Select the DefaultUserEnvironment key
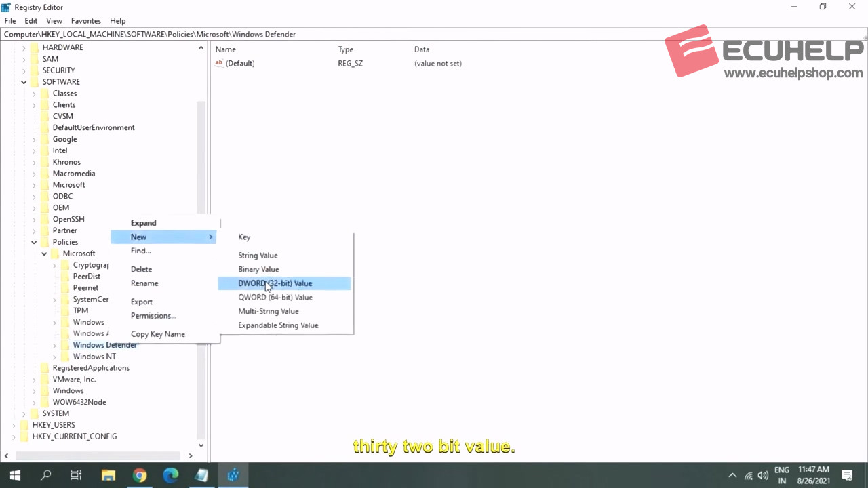868x488 pixels. [94, 127]
